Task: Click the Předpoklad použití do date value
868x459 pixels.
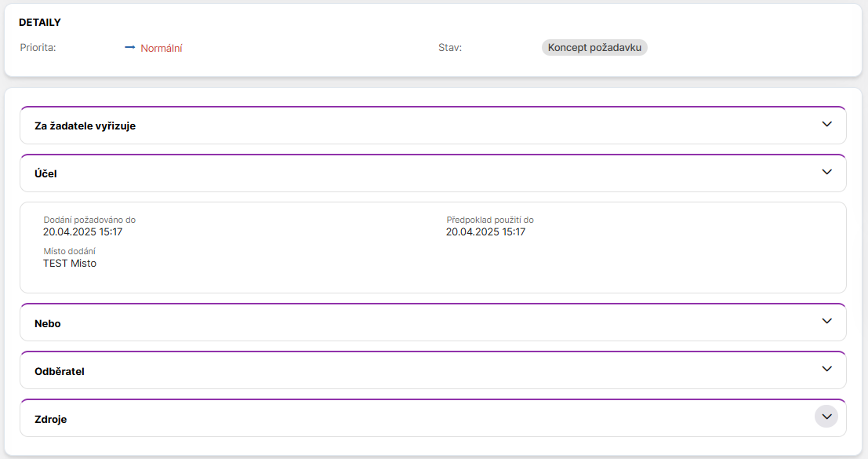Action: tap(485, 231)
